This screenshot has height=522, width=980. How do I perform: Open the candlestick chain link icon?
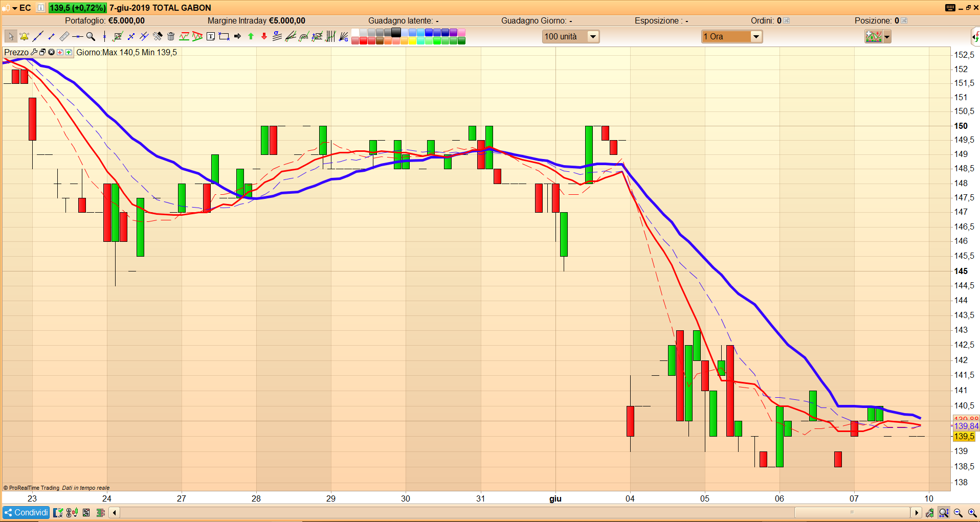(72, 512)
